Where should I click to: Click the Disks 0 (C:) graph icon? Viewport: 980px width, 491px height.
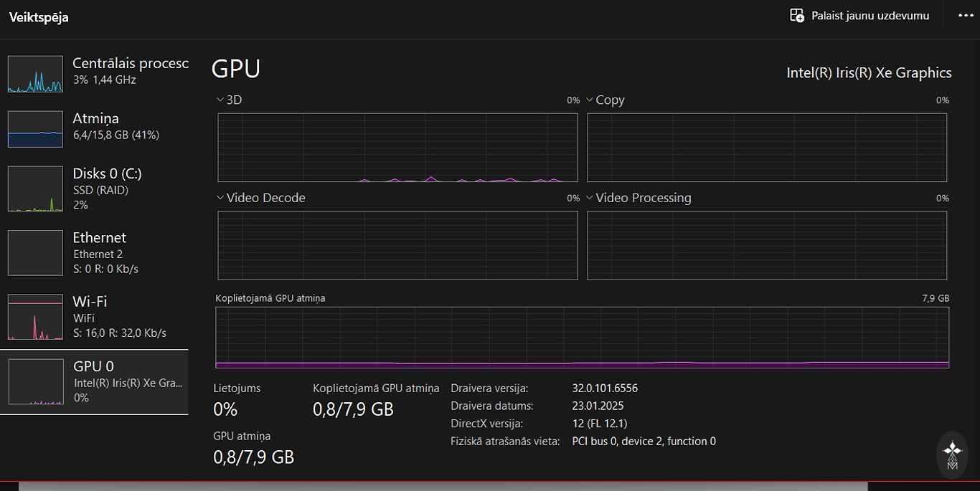(x=35, y=189)
